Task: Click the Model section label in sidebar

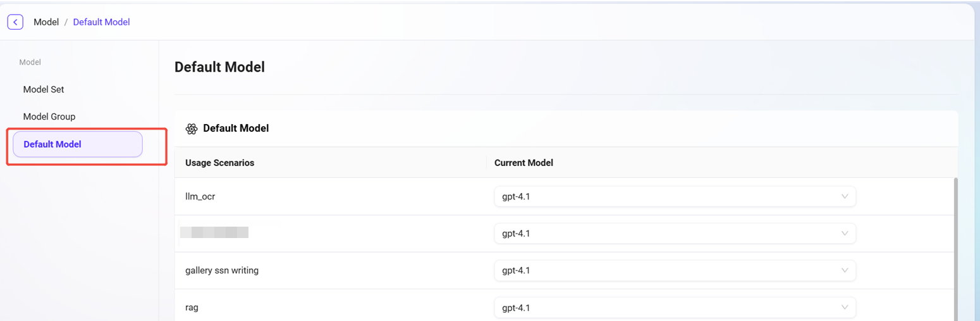Action: pos(30,62)
